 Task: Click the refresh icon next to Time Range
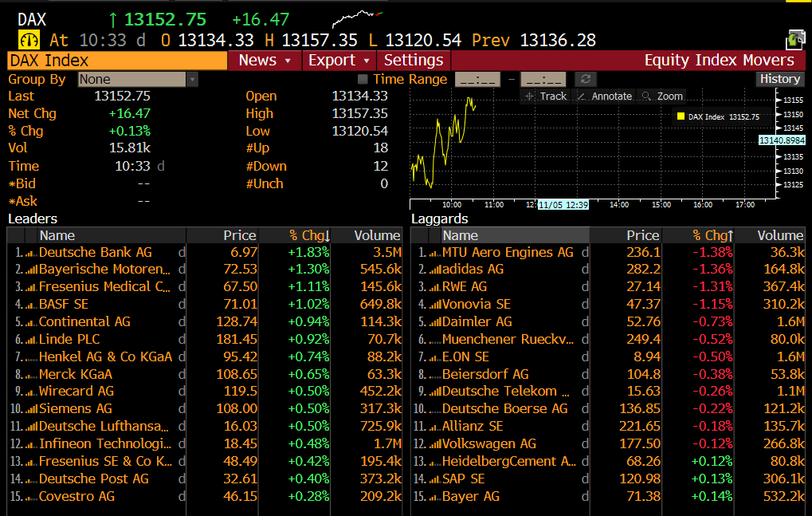586,79
